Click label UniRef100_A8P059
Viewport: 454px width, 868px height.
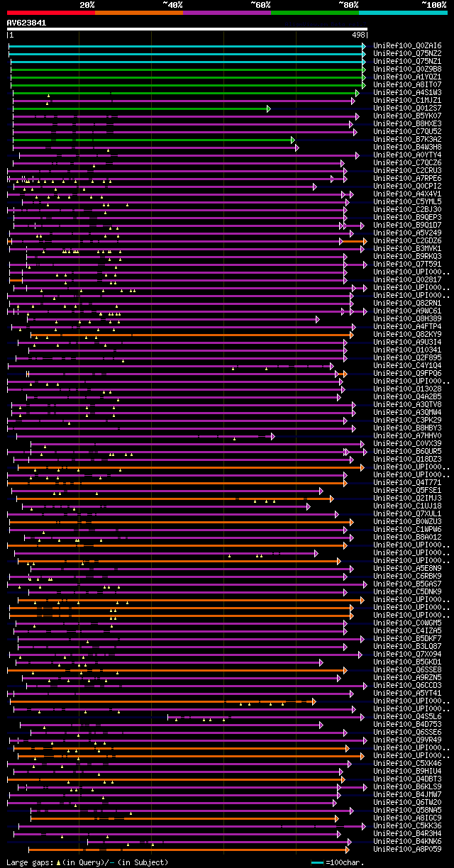tap(407, 849)
